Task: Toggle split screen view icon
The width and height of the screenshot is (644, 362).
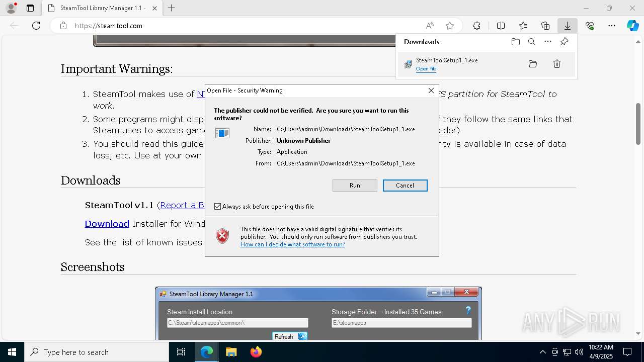Action: tap(501, 26)
